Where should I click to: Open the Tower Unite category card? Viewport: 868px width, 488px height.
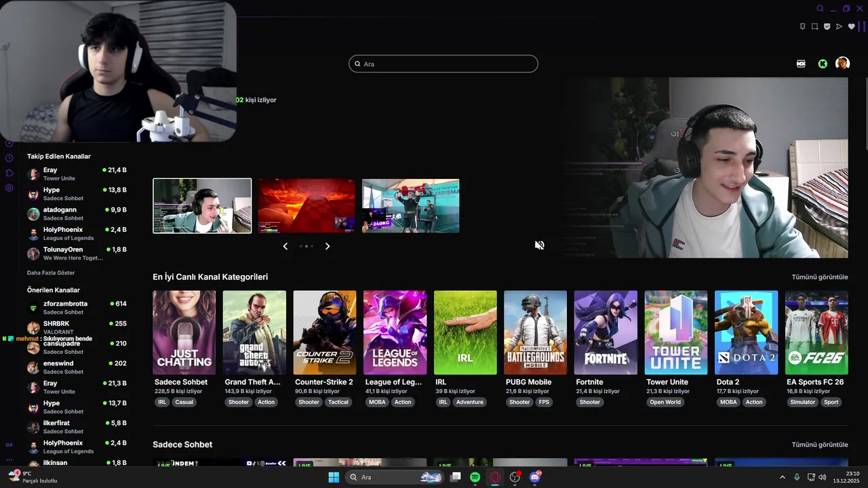[676, 333]
